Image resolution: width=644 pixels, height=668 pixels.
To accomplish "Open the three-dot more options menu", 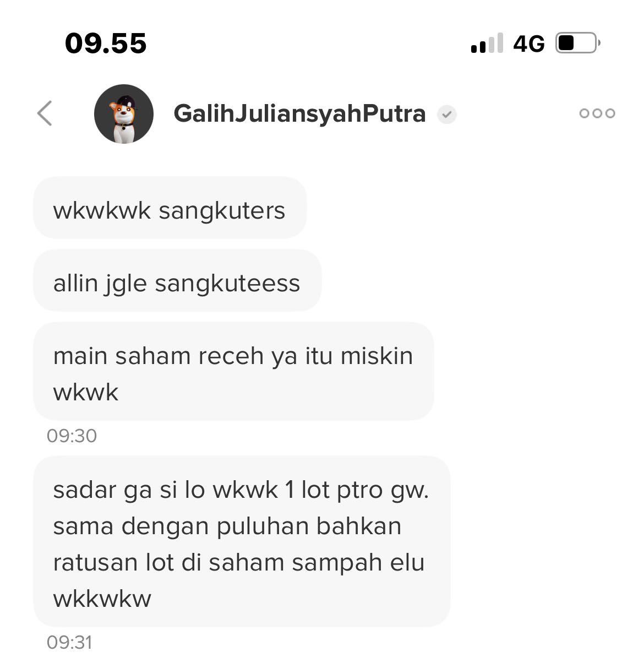I will click(597, 113).
